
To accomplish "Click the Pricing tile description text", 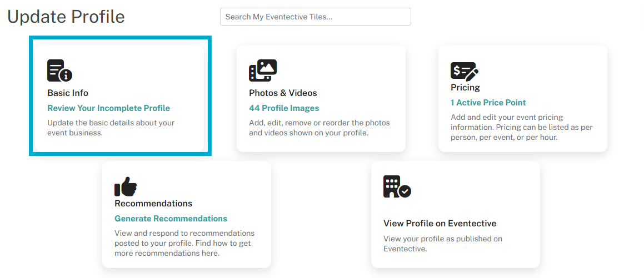I will pyautogui.click(x=522, y=127).
